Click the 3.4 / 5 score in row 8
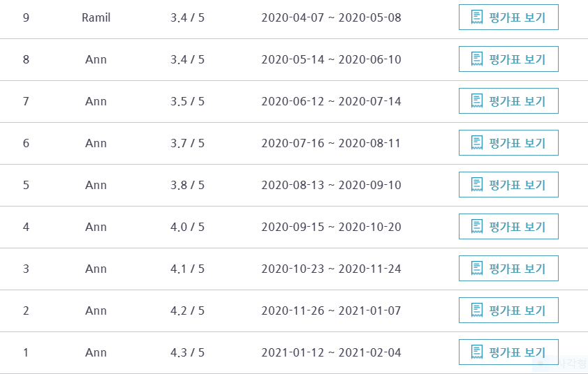The height and width of the screenshot is (374, 588). click(x=187, y=59)
